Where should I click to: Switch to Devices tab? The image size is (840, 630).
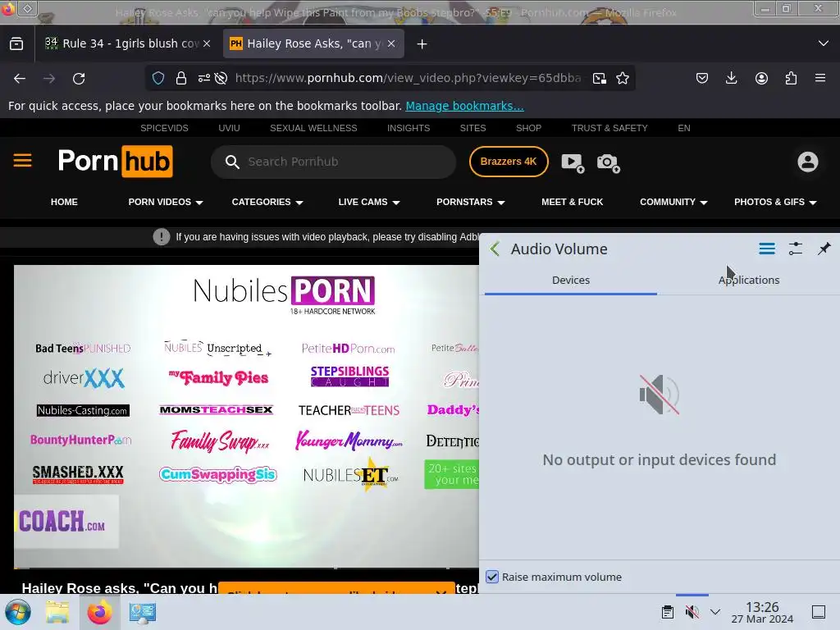(x=571, y=281)
